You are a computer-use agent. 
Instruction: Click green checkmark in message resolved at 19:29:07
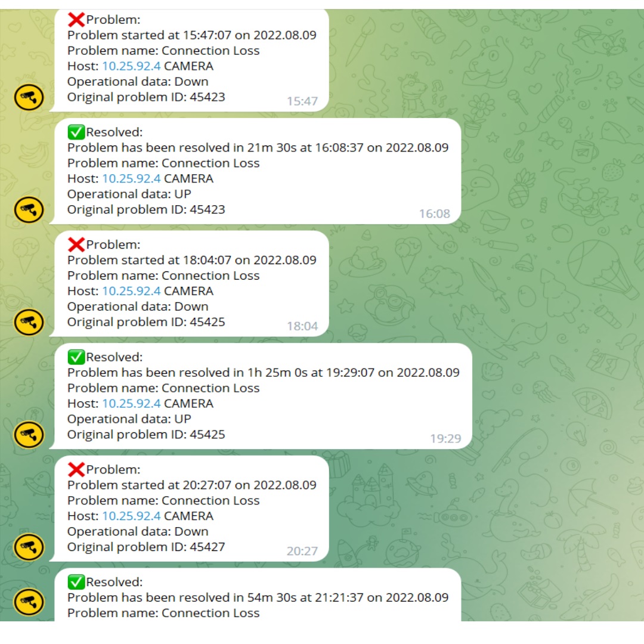[76, 357]
